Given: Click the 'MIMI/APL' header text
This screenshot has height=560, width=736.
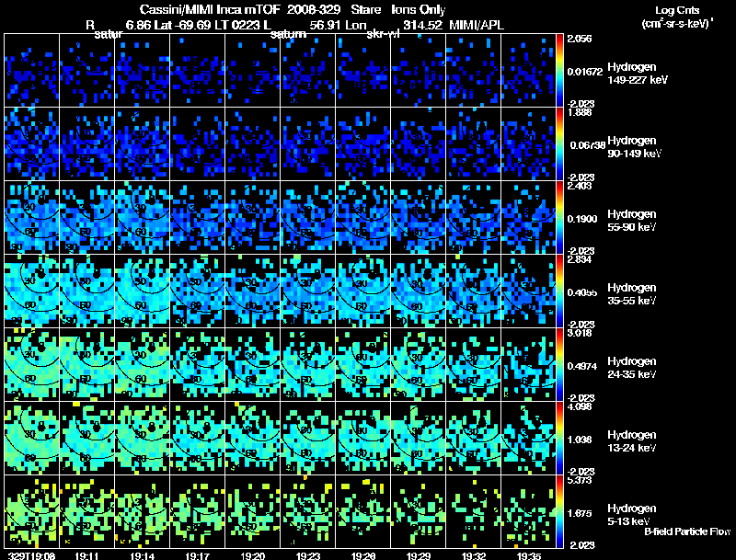Looking at the screenshot, I should [x=477, y=26].
